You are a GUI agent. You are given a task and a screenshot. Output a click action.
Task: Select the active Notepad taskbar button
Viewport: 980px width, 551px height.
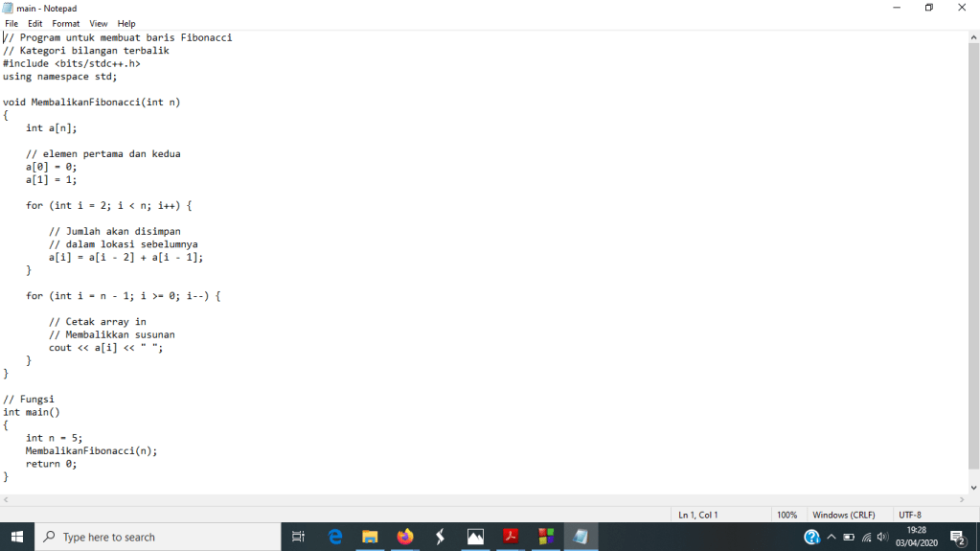tap(581, 537)
